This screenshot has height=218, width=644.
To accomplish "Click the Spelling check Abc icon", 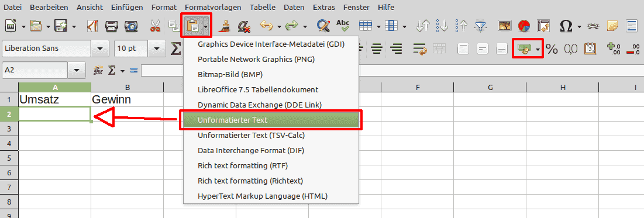I will point(343,26).
